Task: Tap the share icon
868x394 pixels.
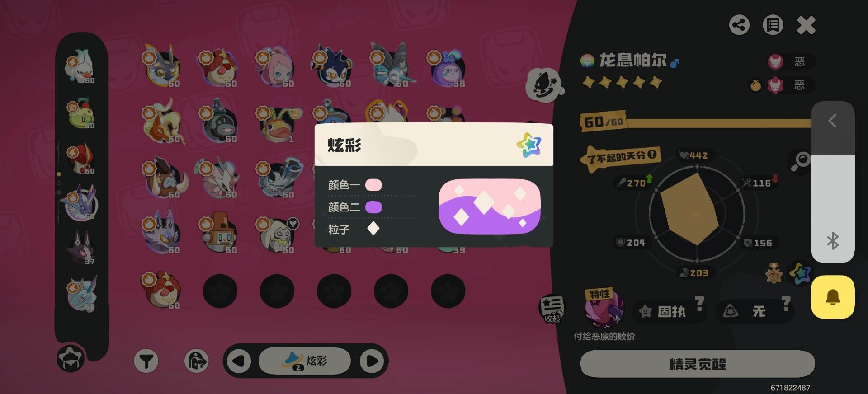Action: pos(739,25)
